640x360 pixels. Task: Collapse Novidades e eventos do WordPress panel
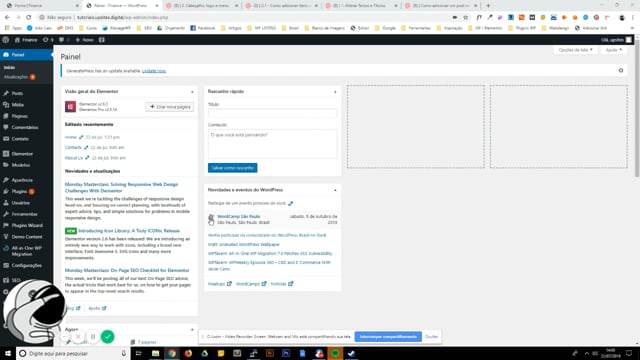(x=335, y=190)
